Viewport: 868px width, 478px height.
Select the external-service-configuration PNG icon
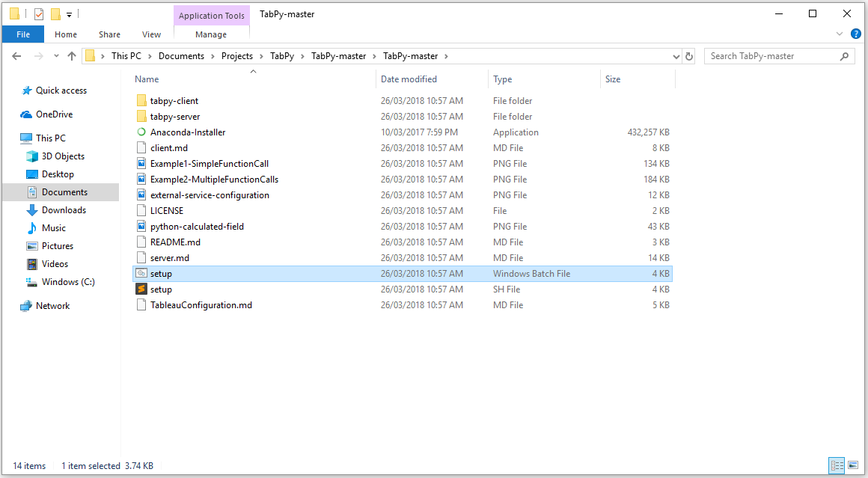tap(141, 194)
